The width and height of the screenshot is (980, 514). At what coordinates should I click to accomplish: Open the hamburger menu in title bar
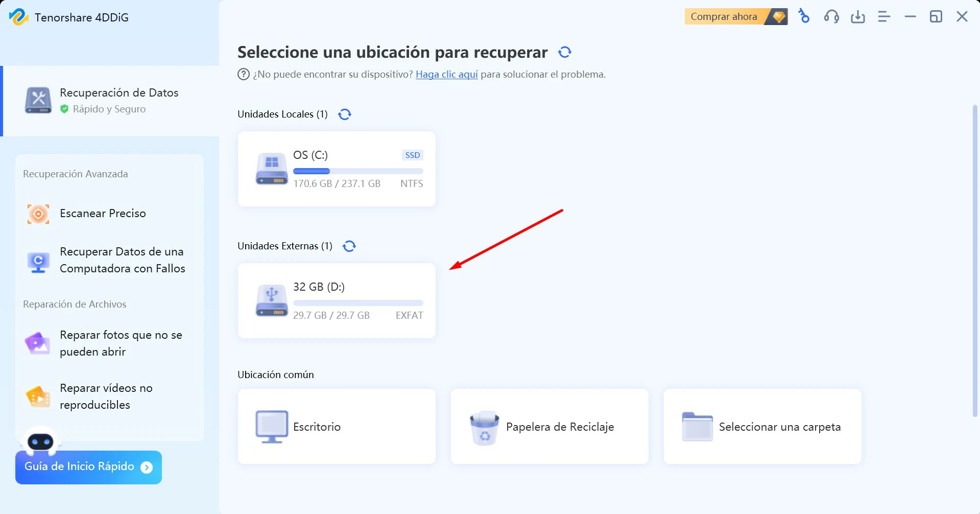pyautogui.click(x=884, y=17)
